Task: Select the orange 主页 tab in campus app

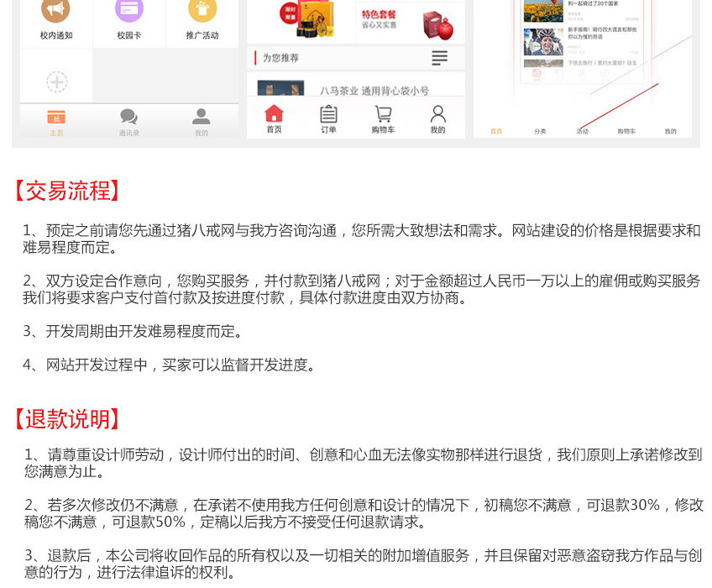Action: tap(56, 121)
